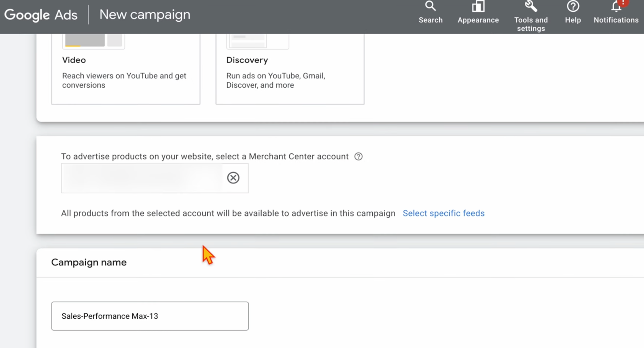The height and width of the screenshot is (348, 644).
Task: Choose the Discovery campaign type card
Action: click(x=290, y=68)
